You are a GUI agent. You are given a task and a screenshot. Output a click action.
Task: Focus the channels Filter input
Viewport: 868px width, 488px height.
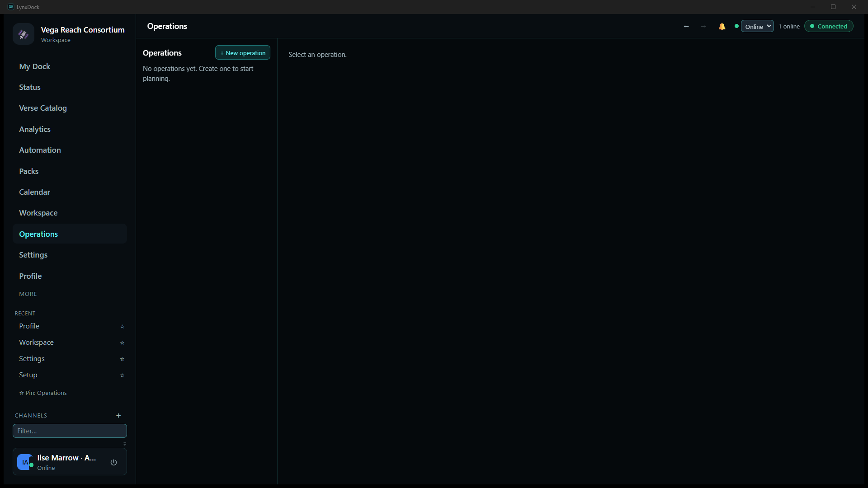70,431
